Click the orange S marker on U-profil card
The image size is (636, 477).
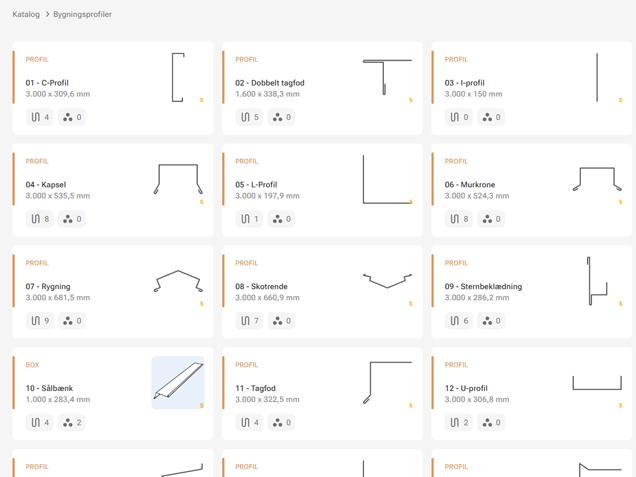pyautogui.click(x=621, y=405)
